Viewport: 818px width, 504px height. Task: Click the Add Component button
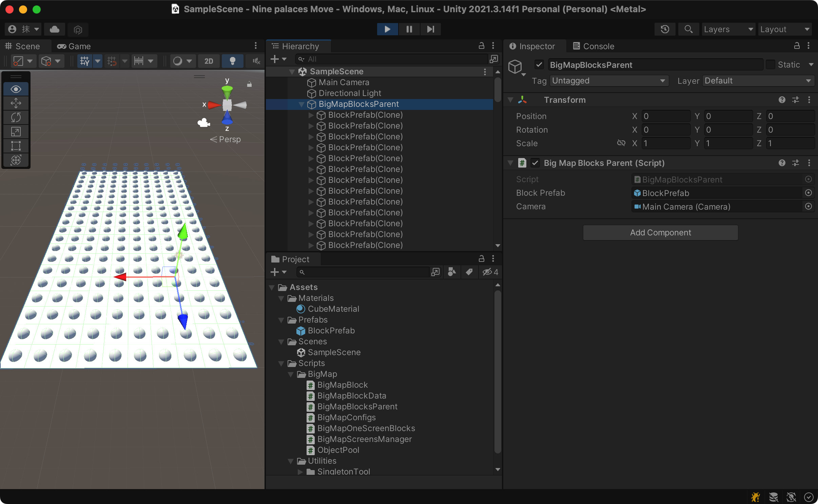[660, 233]
